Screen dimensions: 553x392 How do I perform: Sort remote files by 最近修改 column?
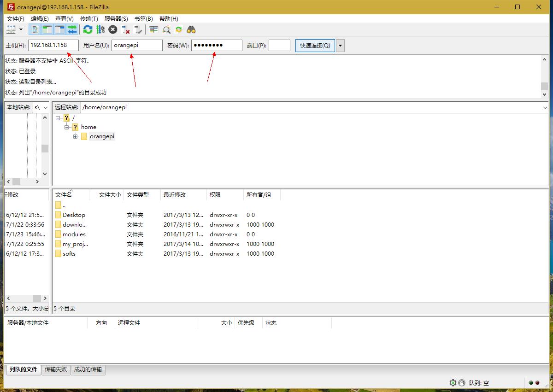coord(184,194)
